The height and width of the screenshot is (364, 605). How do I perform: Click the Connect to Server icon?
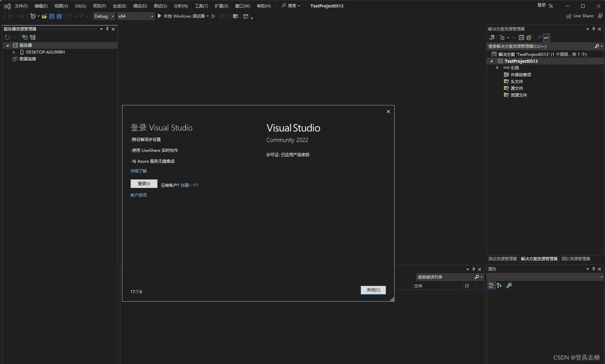click(33, 37)
